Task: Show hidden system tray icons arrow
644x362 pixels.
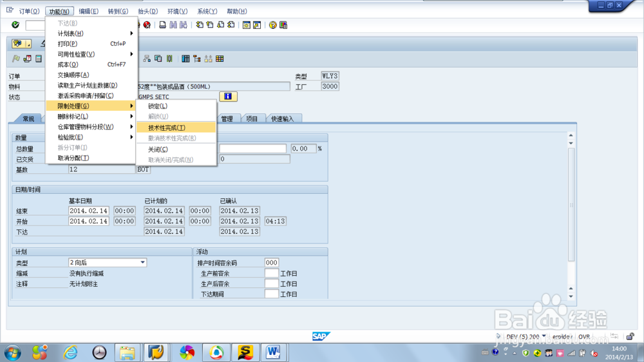Action: point(514,353)
